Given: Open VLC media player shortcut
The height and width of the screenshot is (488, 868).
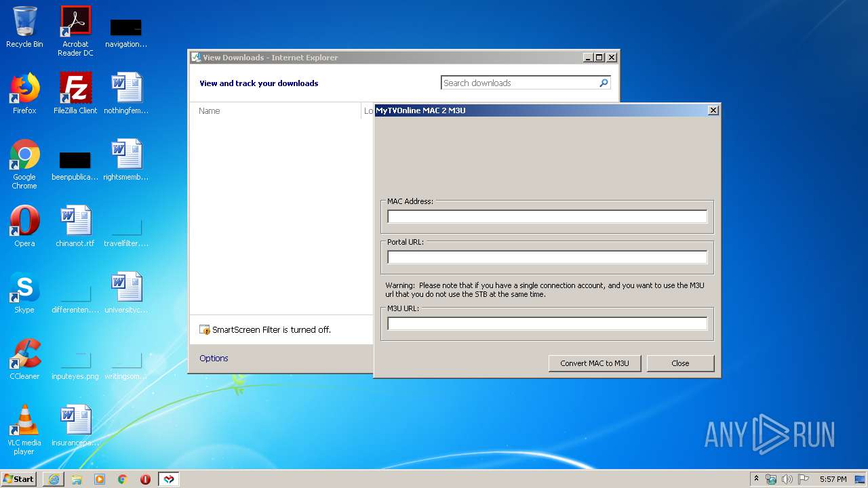Looking at the screenshot, I should (x=24, y=430).
